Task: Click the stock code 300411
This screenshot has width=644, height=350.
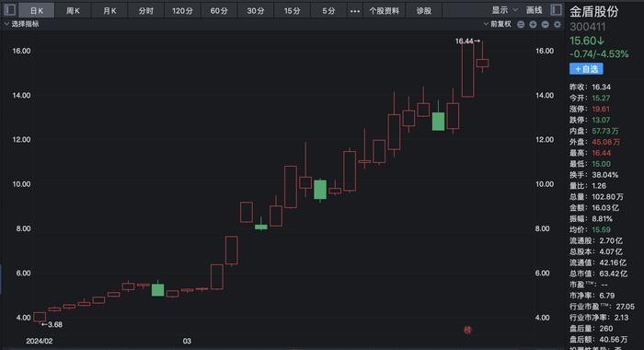Action: click(x=587, y=27)
